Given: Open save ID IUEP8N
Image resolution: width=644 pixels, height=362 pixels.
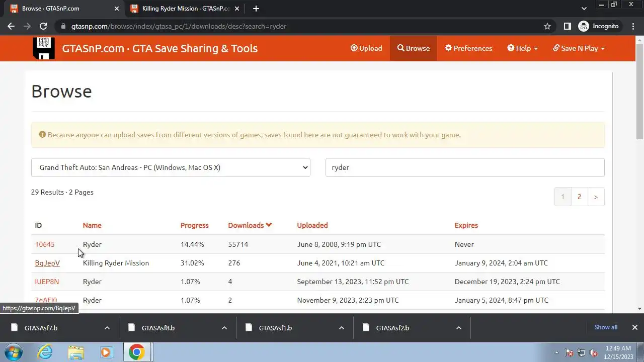Looking at the screenshot, I should tap(47, 282).
